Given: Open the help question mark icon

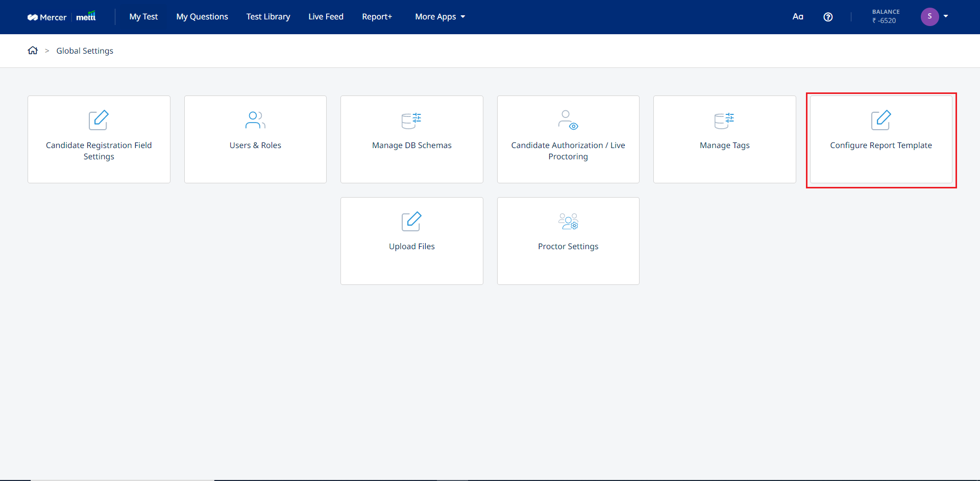Looking at the screenshot, I should [828, 17].
